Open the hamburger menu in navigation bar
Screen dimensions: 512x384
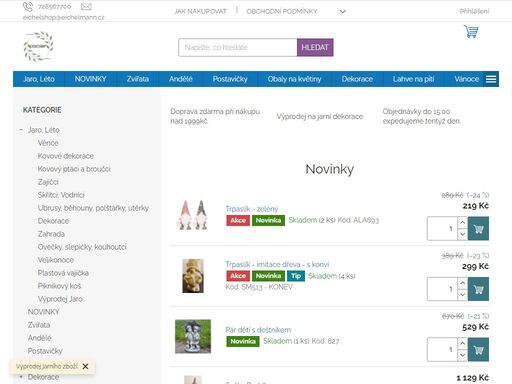tap(491, 79)
